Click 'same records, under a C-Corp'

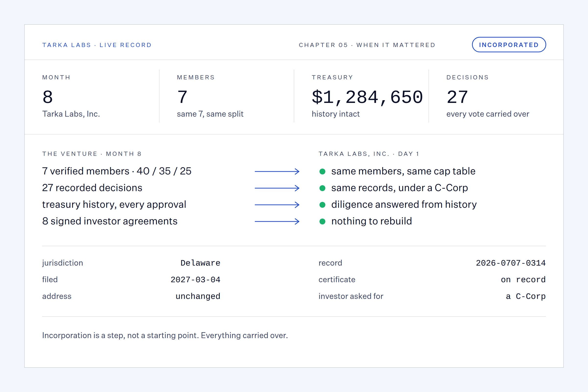[400, 188]
